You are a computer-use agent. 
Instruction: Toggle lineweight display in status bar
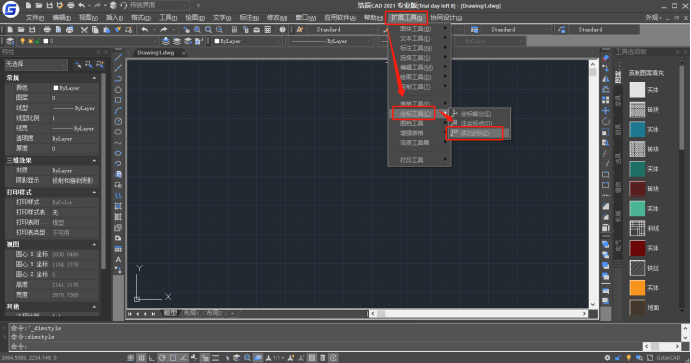[215, 358]
